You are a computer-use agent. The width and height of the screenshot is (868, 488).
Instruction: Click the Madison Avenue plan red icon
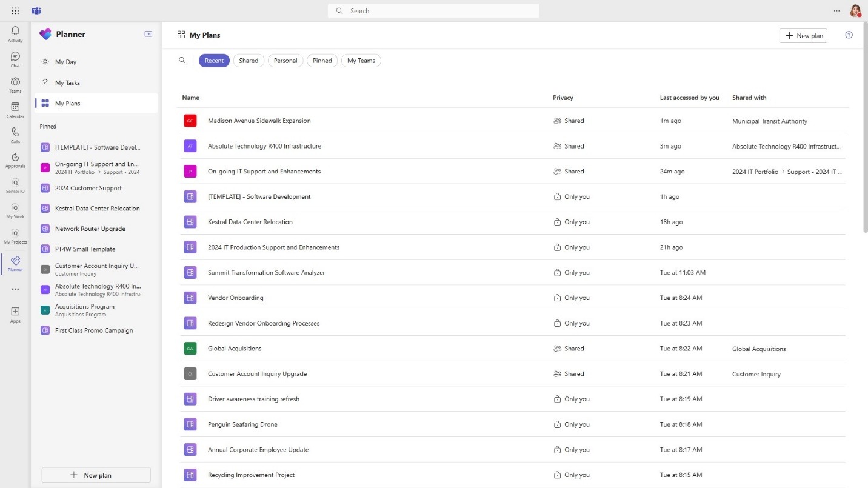point(190,121)
